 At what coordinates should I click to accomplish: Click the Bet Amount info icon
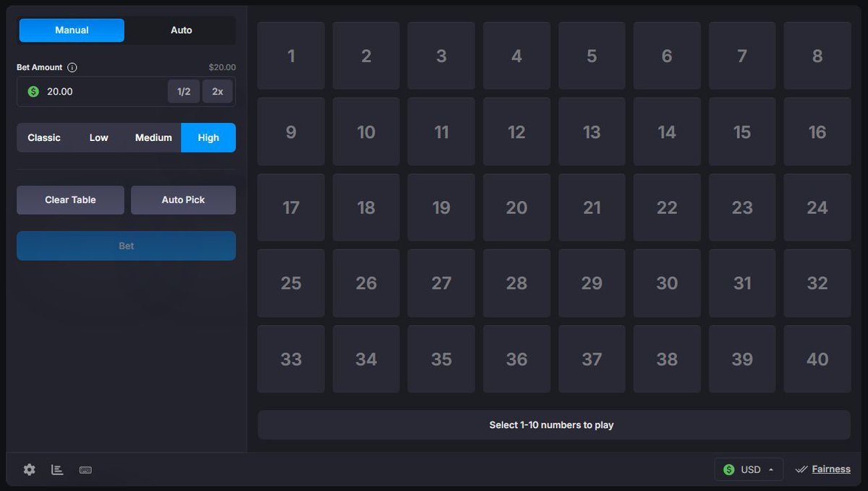(x=72, y=67)
